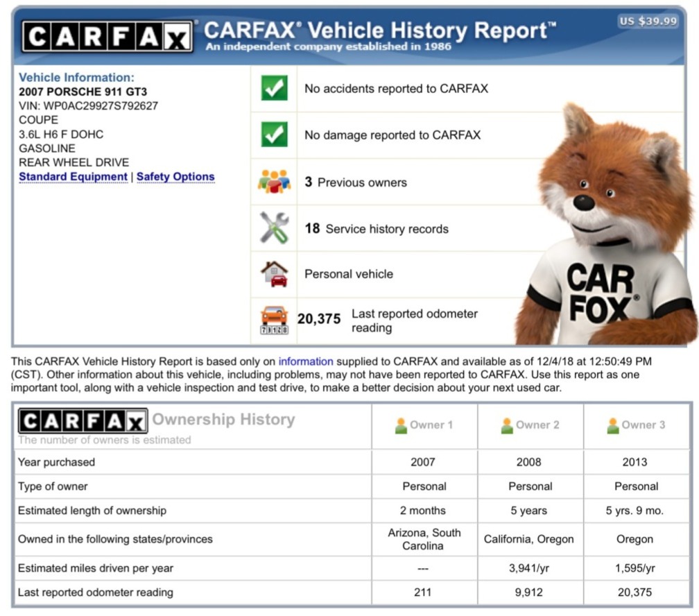This screenshot has height=616, width=699.
Task: Click the Car Fox mascot image
Action: (x=606, y=225)
